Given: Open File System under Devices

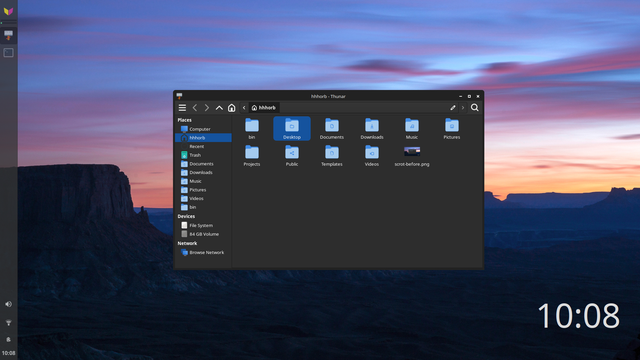Looking at the screenshot, I should click(x=203, y=225).
